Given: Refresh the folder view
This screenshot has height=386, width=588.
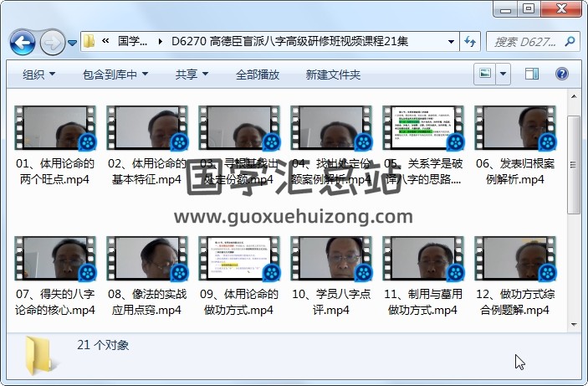Looking at the screenshot, I should 470,41.
